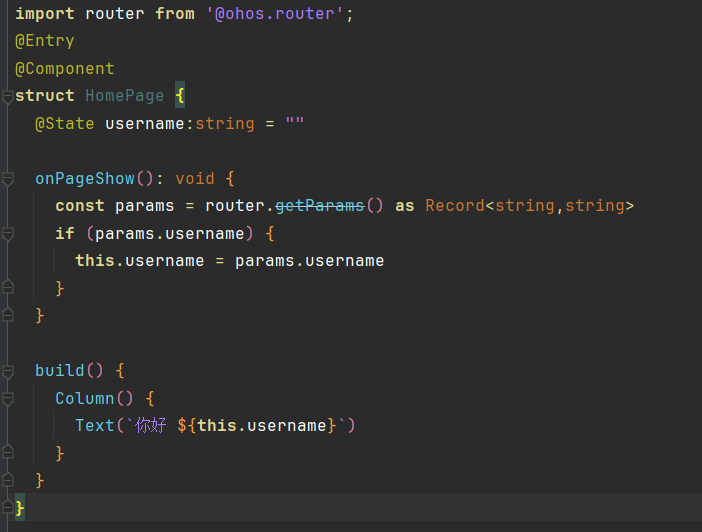Click the Record<string,string> type

530,206
